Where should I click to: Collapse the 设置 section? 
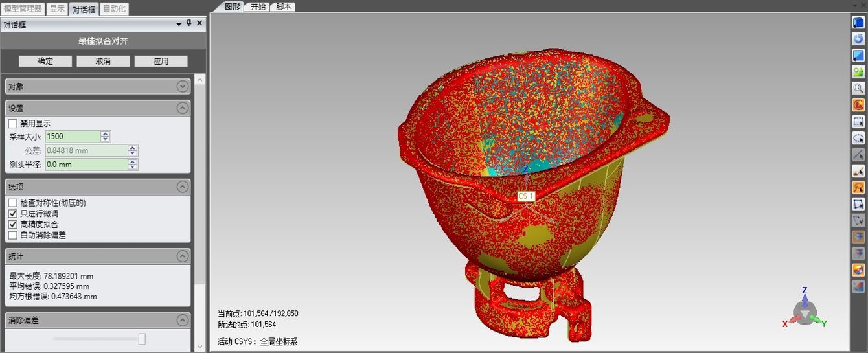click(183, 108)
